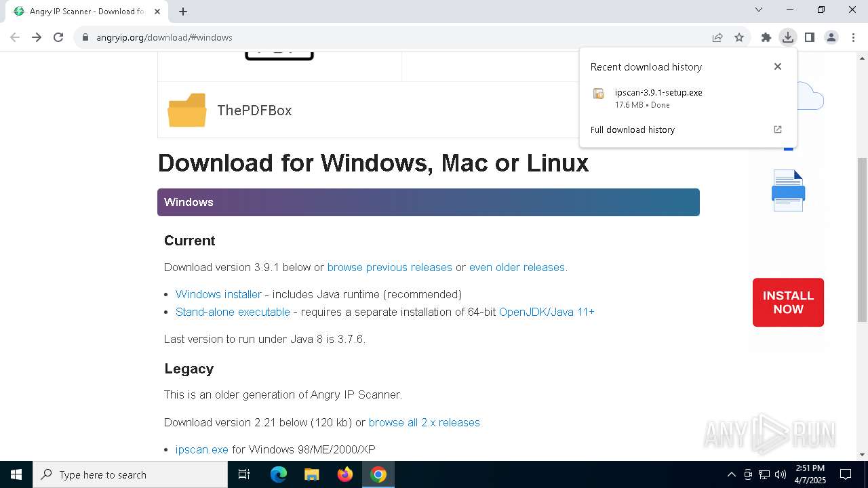Open the Extensions puzzle icon
Screen dimensions: 868x488
[766, 37]
